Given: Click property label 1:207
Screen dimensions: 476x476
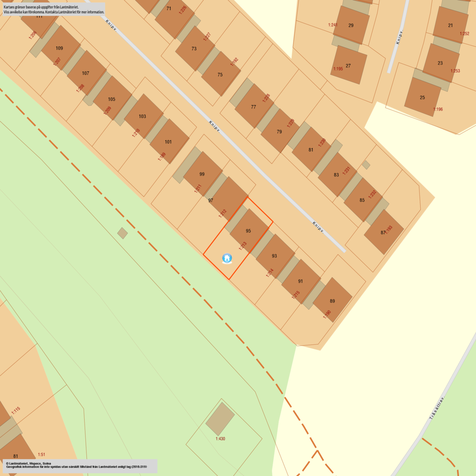Looking at the screenshot, I should pos(57,62).
